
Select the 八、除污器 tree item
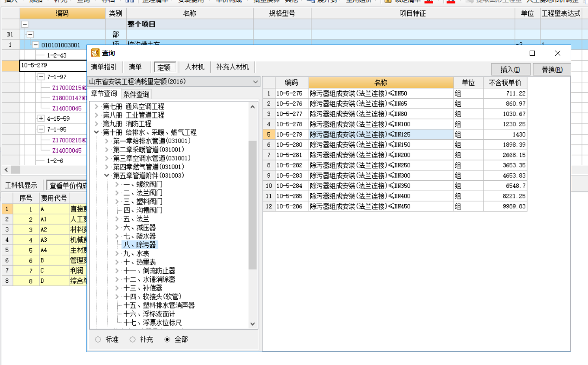coord(139,245)
